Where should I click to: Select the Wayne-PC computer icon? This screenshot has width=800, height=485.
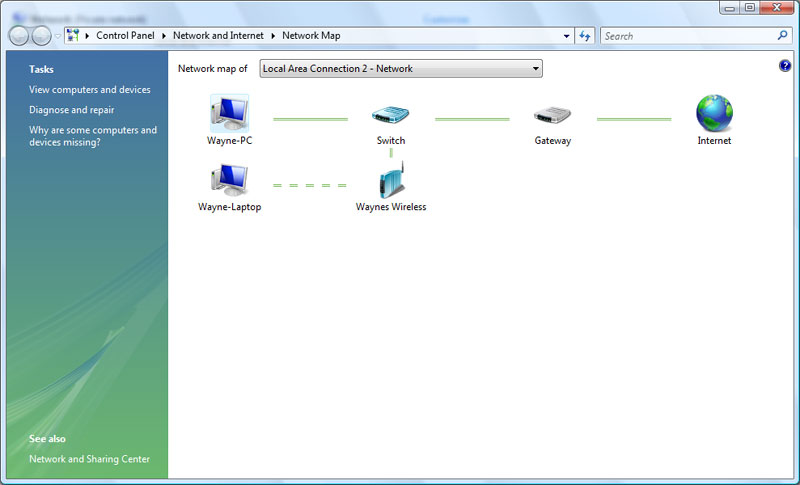click(x=230, y=113)
